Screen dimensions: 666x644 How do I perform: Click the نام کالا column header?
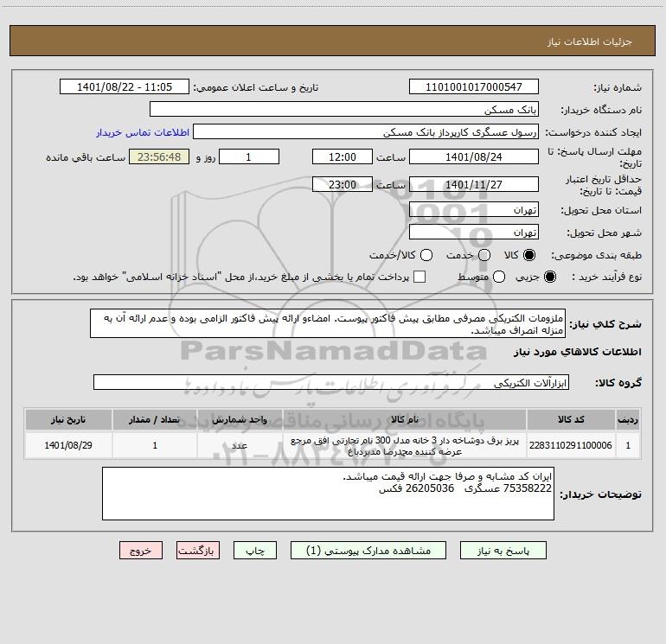click(405, 420)
